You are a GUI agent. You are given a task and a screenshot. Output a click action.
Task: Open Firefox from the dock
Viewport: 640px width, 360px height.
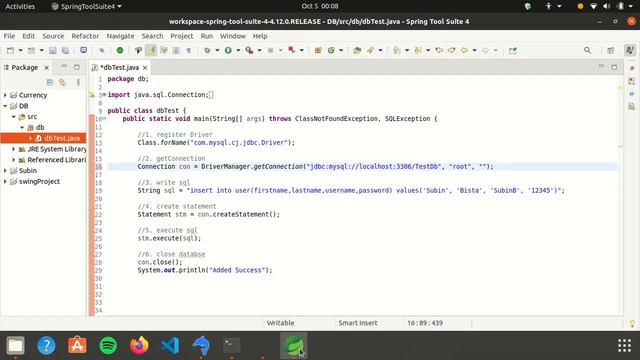[x=139, y=345]
